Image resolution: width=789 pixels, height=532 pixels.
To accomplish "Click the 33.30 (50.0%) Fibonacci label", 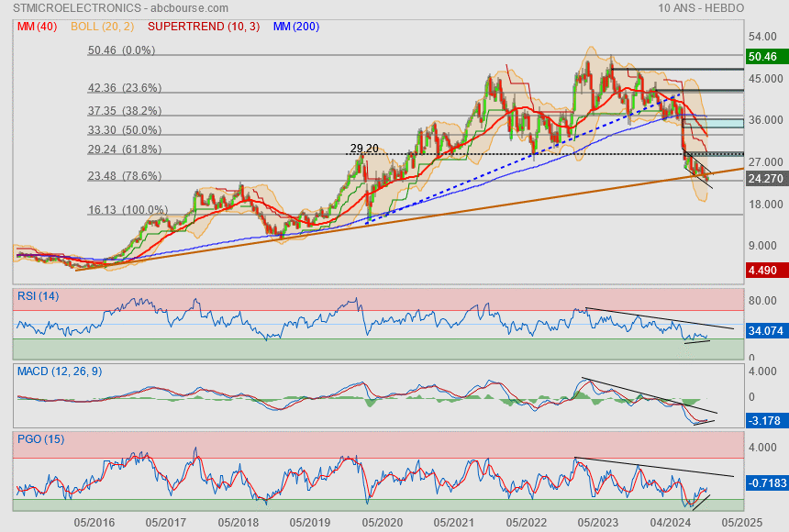I will click(125, 130).
